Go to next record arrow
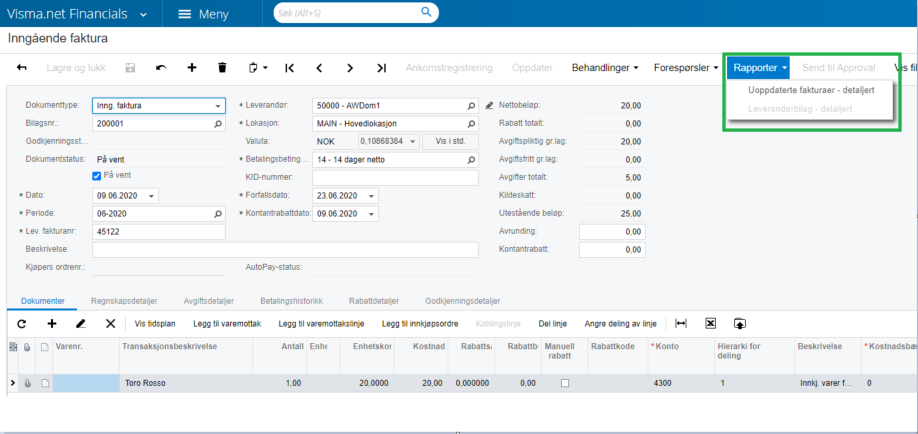Image resolution: width=918 pixels, height=434 pixels. click(350, 68)
